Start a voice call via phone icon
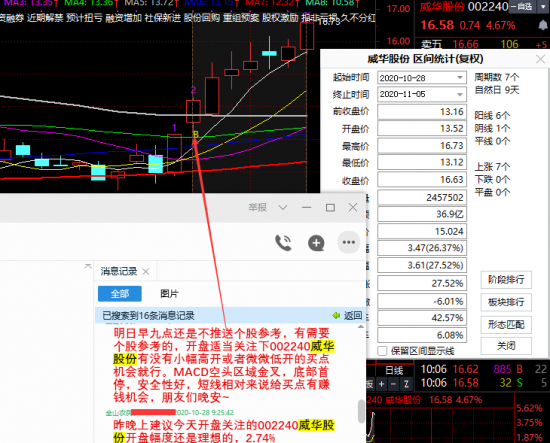The width and height of the screenshot is (550, 443). [x=283, y=243]
